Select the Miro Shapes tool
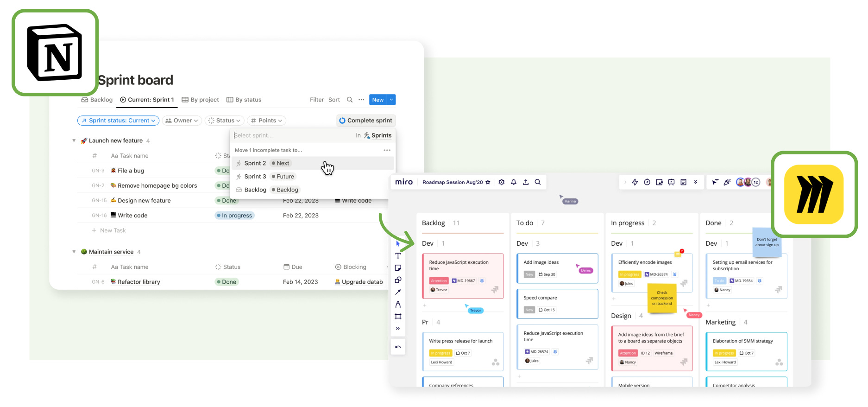 point(398,280)
